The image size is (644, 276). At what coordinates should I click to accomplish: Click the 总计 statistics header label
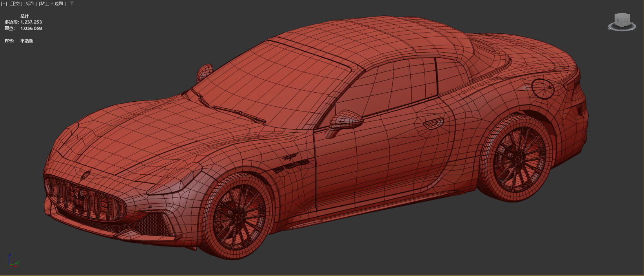click(24, 16)
